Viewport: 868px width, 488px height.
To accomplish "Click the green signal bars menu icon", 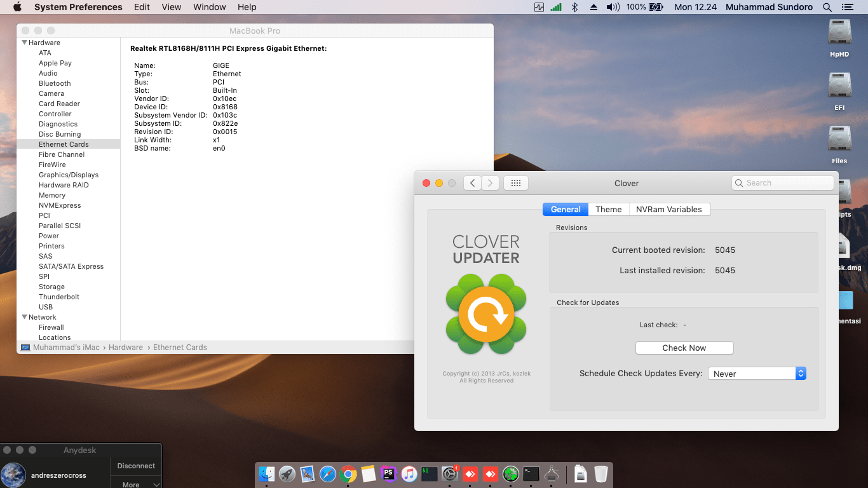I will pyautogui.click(x=556, y=7).
